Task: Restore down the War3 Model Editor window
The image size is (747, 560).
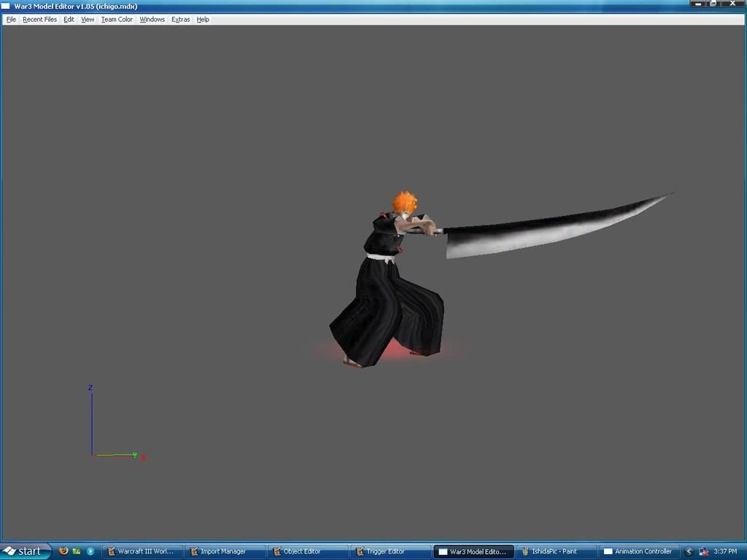Action: 713,4
